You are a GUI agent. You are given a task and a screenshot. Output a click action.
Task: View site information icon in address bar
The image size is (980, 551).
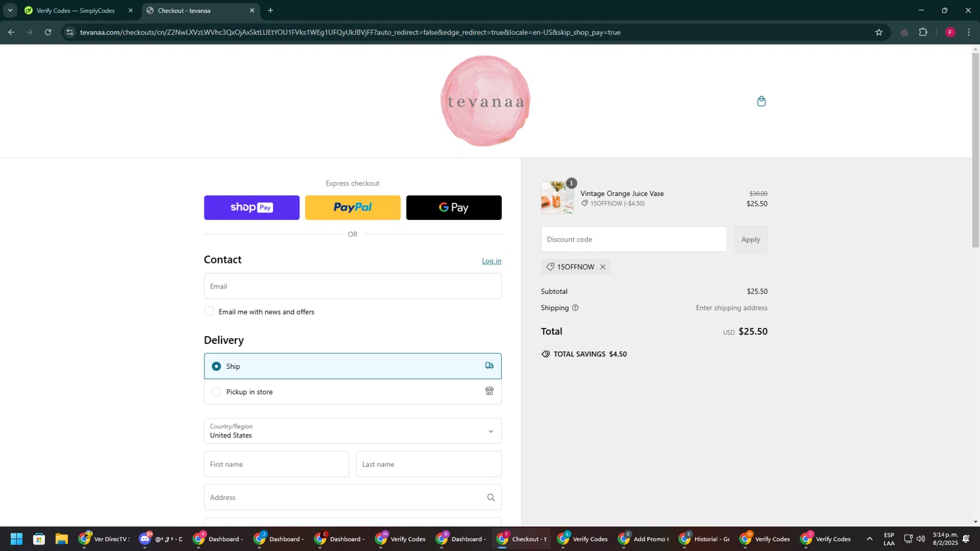[70, 32]
